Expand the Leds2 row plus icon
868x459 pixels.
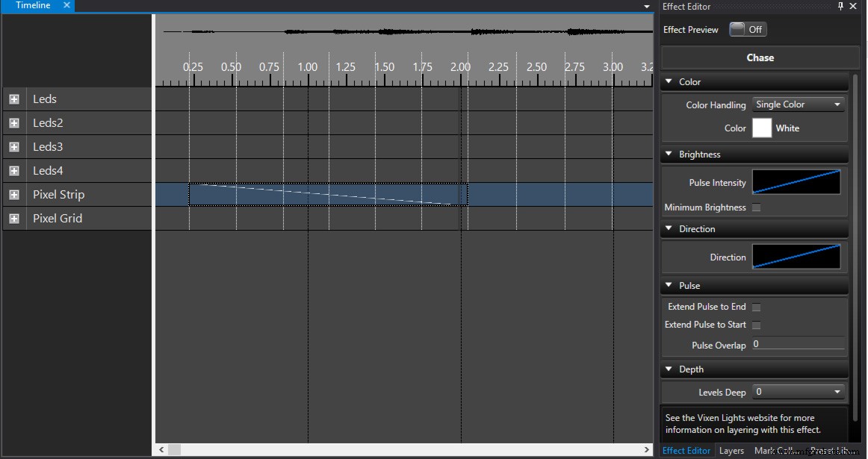14,123
